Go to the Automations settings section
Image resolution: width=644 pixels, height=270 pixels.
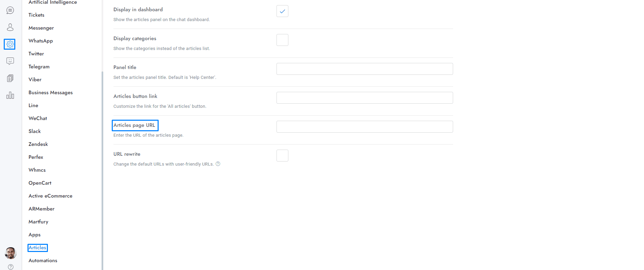43,260
